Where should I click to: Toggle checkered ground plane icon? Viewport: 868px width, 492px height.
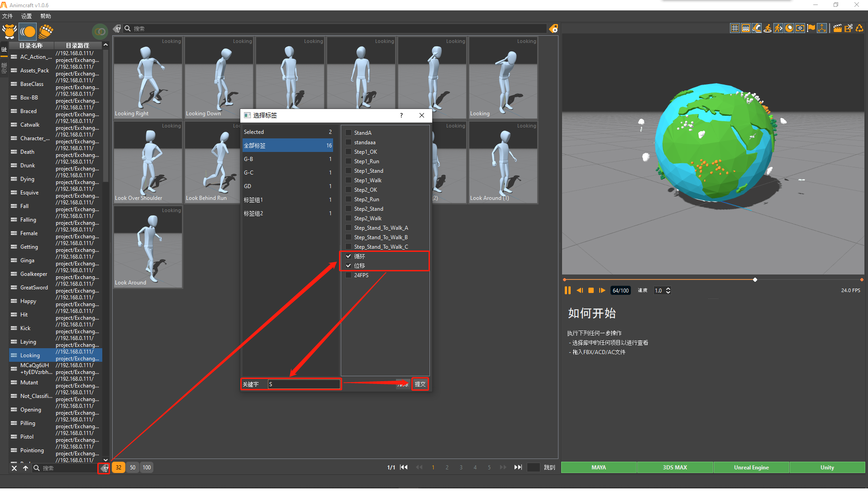coord(745,28)
